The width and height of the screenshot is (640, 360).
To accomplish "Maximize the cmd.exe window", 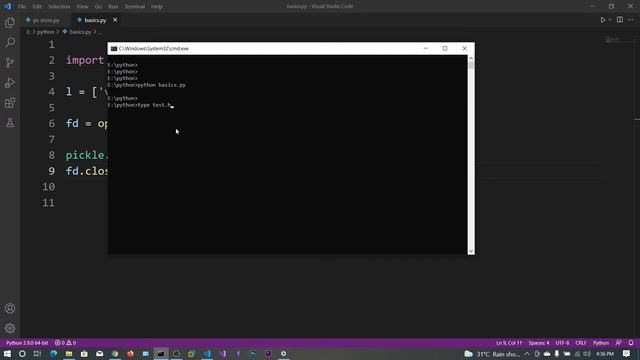I will (445, 48).
